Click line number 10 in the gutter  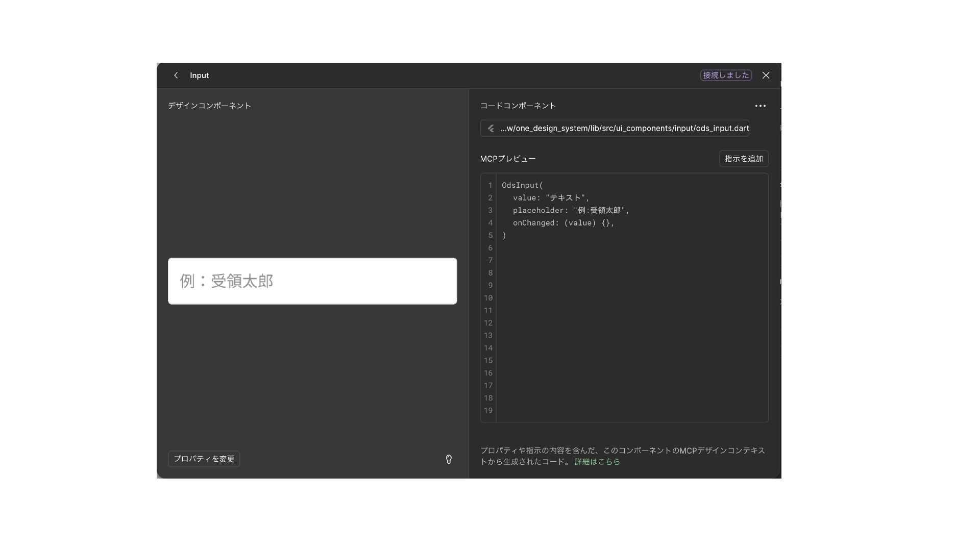point(488,298)
